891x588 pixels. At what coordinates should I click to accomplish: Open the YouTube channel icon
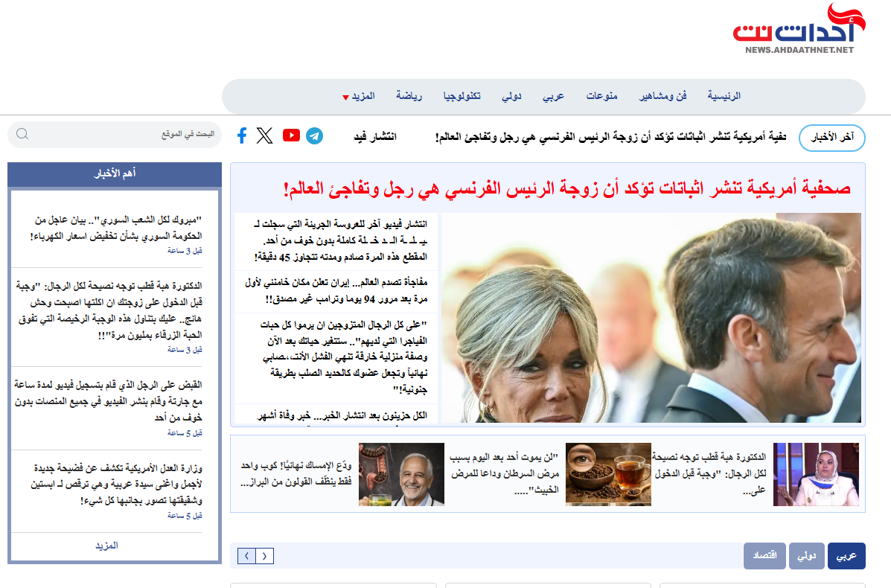292,135
